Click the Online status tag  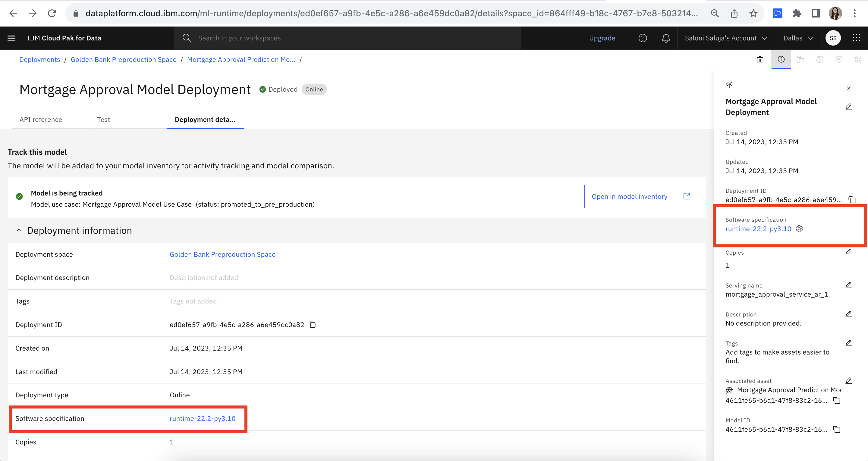[314, 89]
